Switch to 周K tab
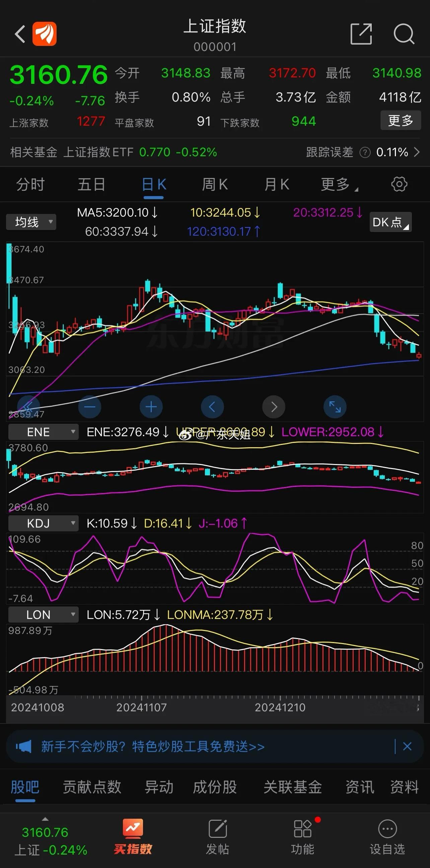Image resolution: width=430 pixels, height=868 pixels. pos(215,184)
